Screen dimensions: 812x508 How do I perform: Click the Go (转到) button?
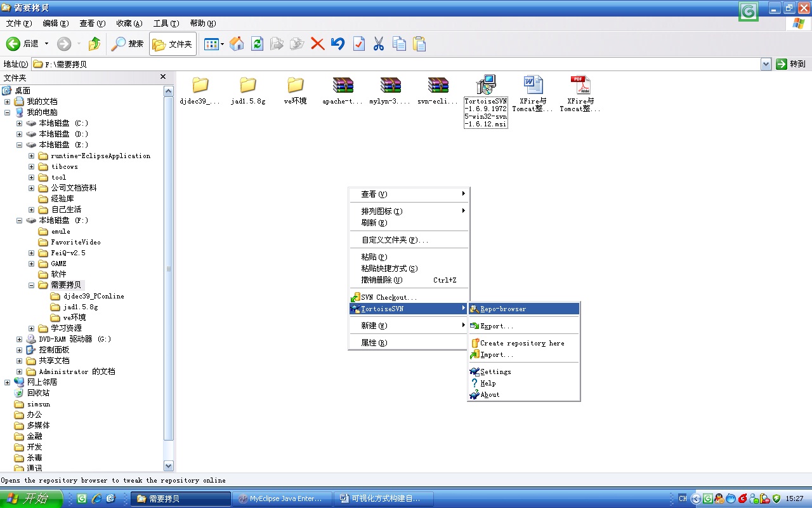791,64
